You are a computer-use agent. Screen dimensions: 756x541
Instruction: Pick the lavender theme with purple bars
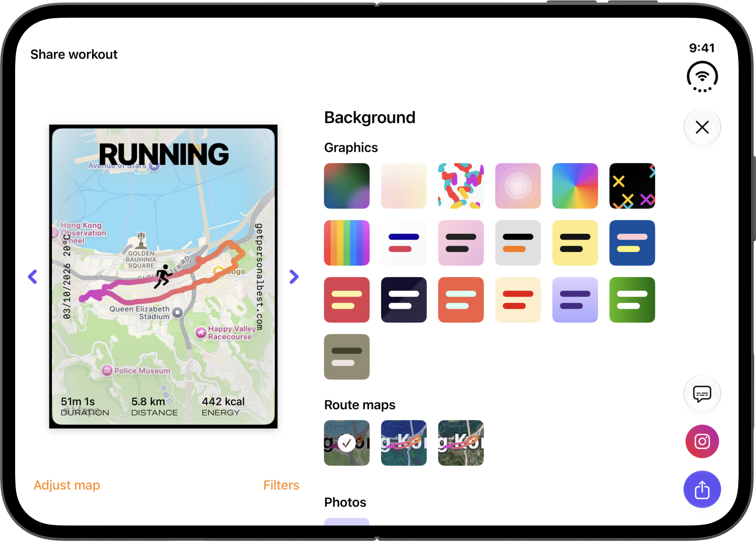(x=575, y=300)
